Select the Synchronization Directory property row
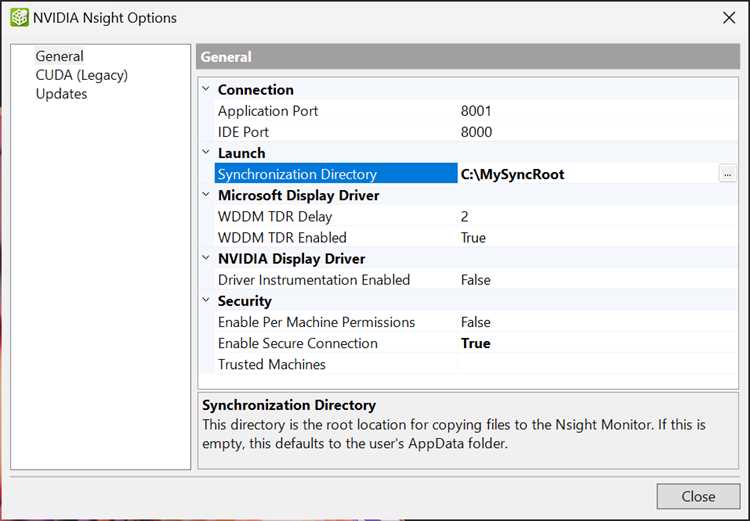 pos(336,174)
